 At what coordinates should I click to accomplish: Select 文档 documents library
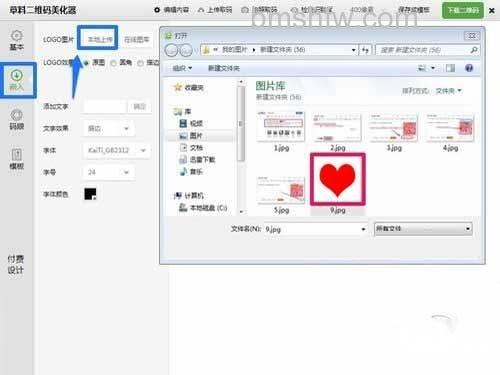click(x=191, y=148)
